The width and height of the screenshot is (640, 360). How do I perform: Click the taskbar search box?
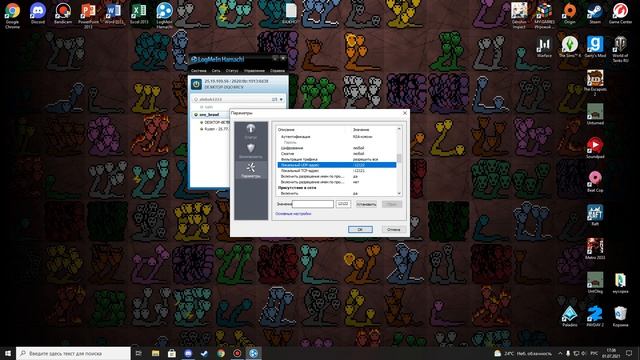(73, 353)
